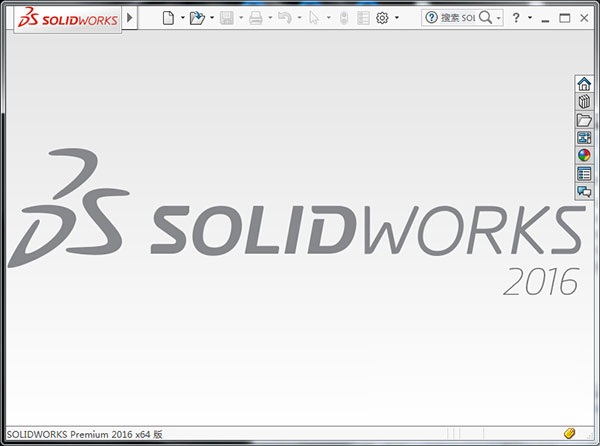Image resolution: width=600 pixels, height=446 pixels.
Task: Open the SOLIDWORKS Forum tab
Action: click(584, 192)
